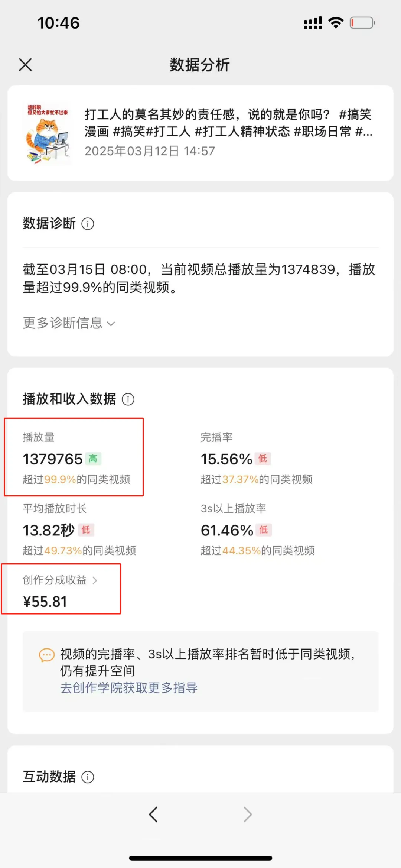The height and width of the screenshot is (868, 401).
Task: Tap info icon beside 互动数据
Action: pos(88,777)
